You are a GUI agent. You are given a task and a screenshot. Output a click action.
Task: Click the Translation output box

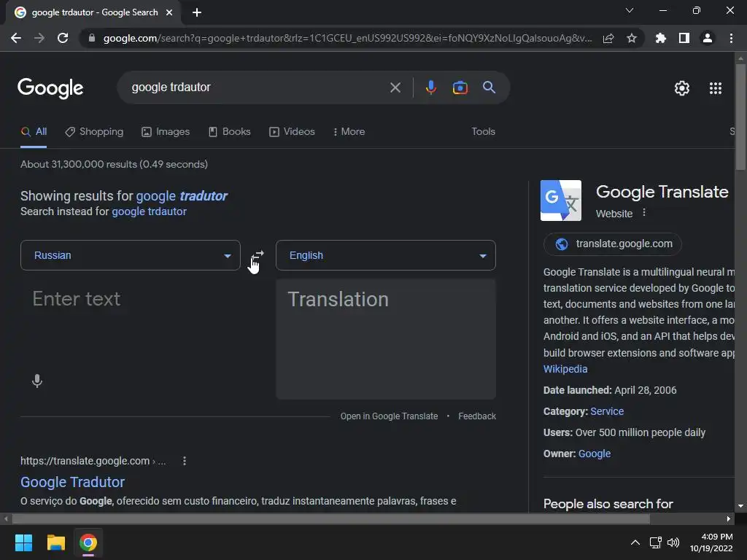coord(385,339)
